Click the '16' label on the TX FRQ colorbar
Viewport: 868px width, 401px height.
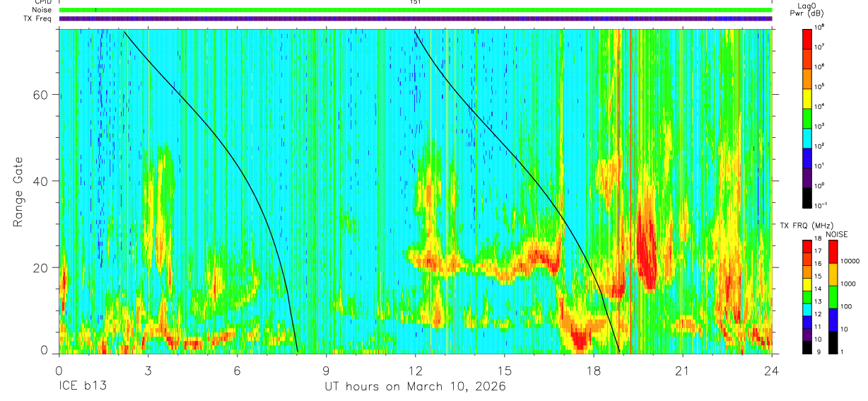point(819,264)
